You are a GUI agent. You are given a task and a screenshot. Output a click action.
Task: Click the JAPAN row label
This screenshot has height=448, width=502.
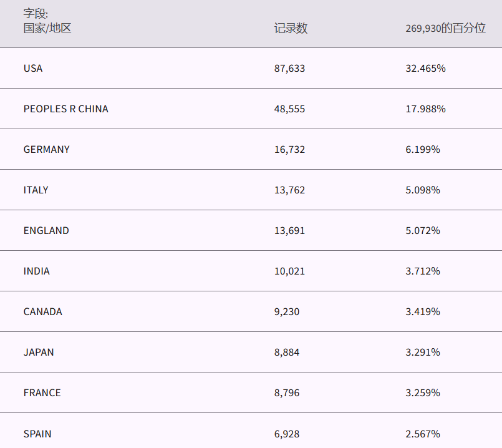[x=39, y=352]
